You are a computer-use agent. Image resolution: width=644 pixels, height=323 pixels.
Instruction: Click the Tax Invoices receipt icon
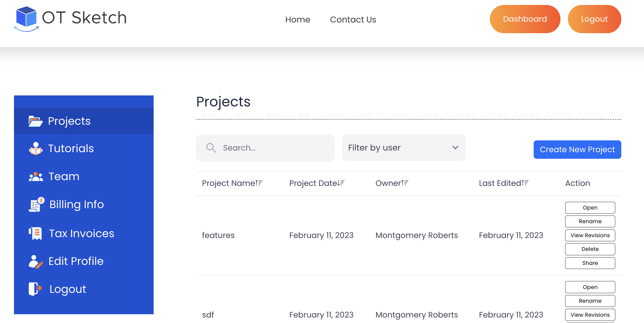click(36, 234)
